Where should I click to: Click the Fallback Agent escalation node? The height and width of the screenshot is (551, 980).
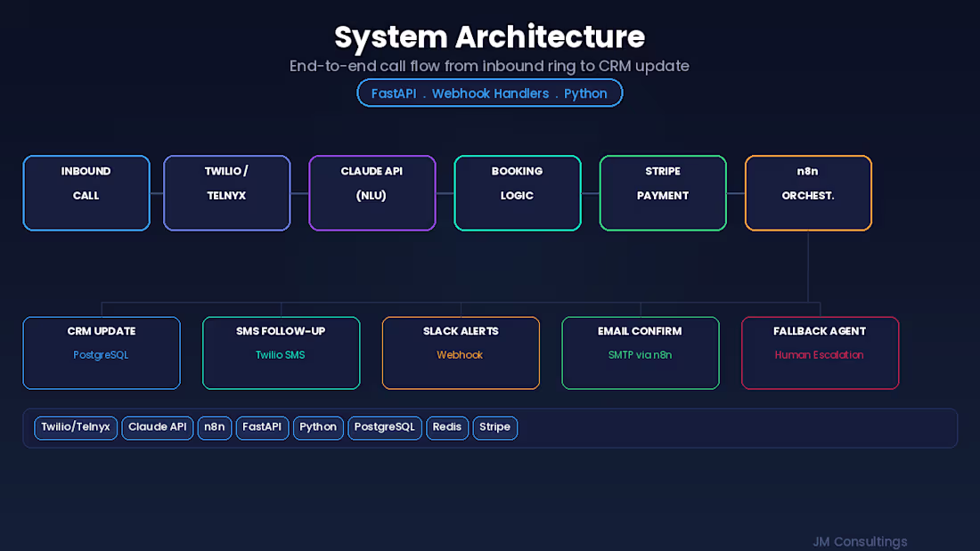click(820, 352)
